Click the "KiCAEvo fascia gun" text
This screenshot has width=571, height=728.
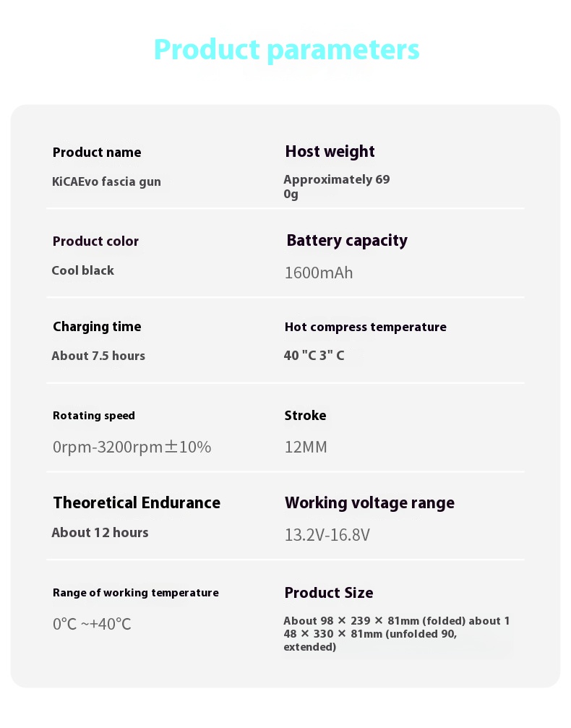coord(106,181)
